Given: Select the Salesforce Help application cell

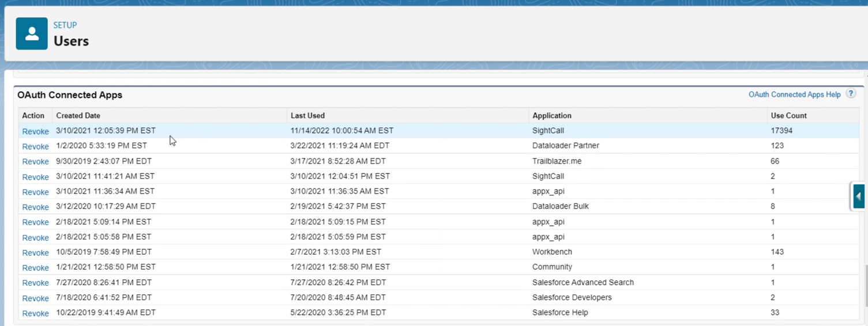Looking at the screenshot, I should click(x=560, y=312).
